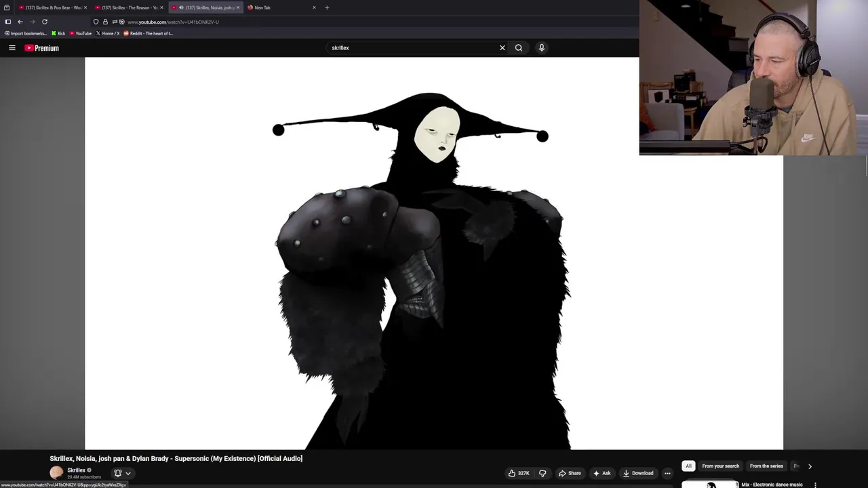Switch to Skrillex - The Reason tab
Image resolution: width=868 pixels, height=488 pixels.
tap(128, 7)
